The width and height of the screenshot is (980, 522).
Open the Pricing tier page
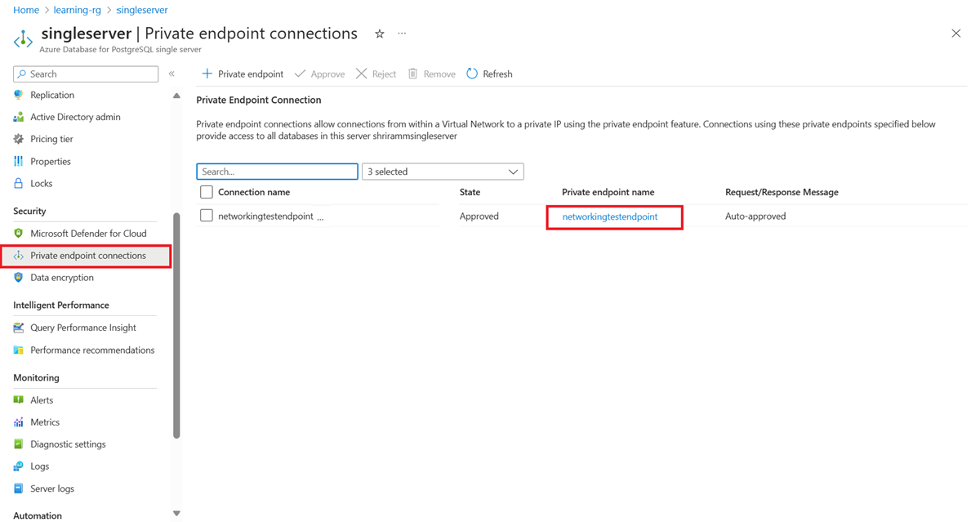(51, 138)
